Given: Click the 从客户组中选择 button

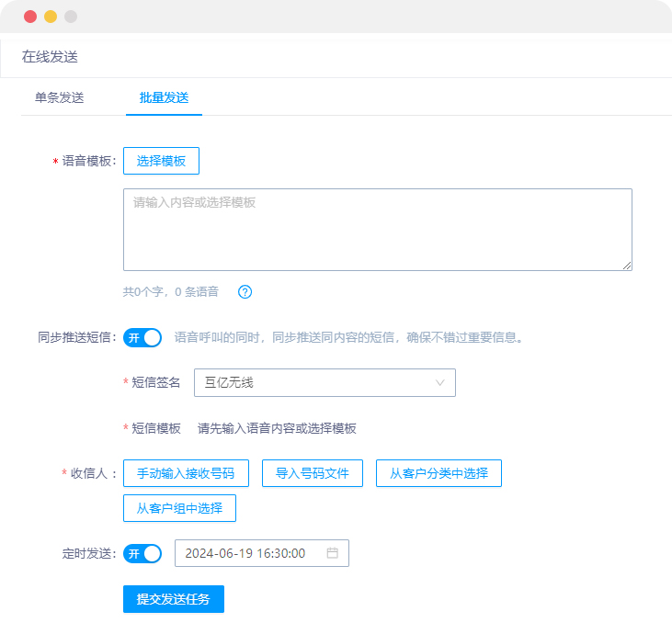Looking at the screenshot, I should [179, 508].
